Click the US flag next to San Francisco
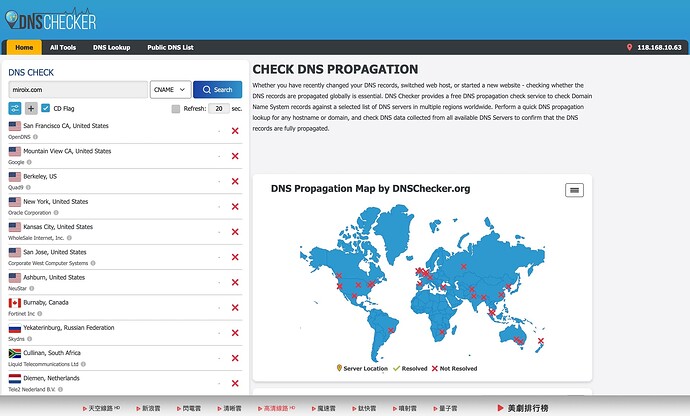690x416 pixels. point(15,126)
